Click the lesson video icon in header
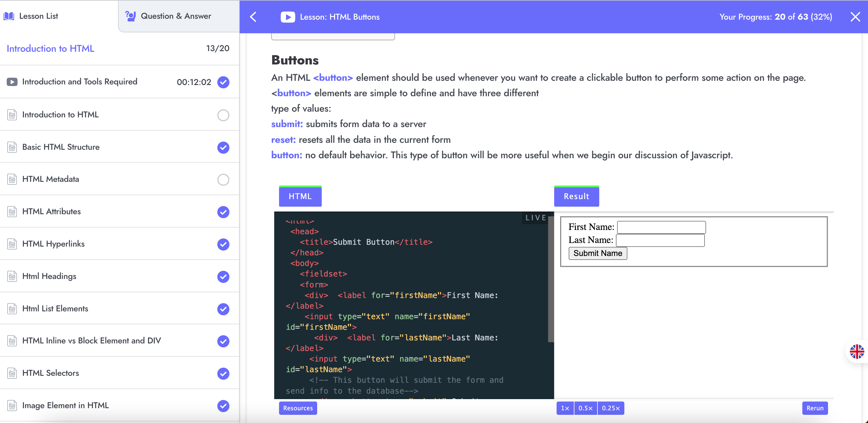This screenshot has width=868, height=423. click(288, 17)
